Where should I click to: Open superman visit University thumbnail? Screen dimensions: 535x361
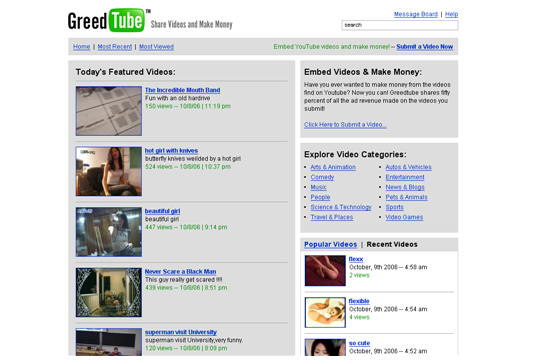tap(109, 342)
